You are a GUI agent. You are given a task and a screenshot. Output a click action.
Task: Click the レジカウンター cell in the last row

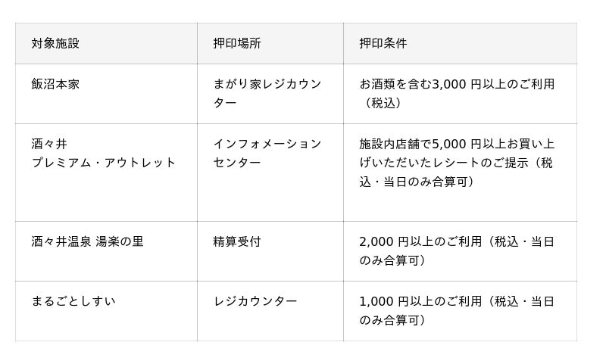(x=255, y=301)
